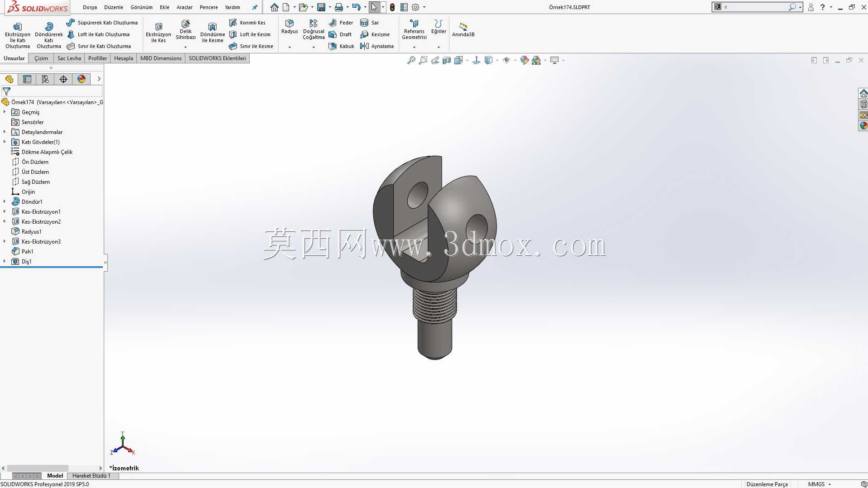Select Ön Düzlem plane in tree
This screenshot has height=488, width=868.
(x=30, y=162)
